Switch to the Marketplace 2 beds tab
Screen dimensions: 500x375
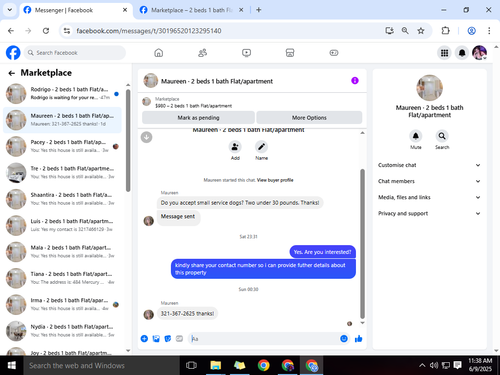tap(192, 10)
